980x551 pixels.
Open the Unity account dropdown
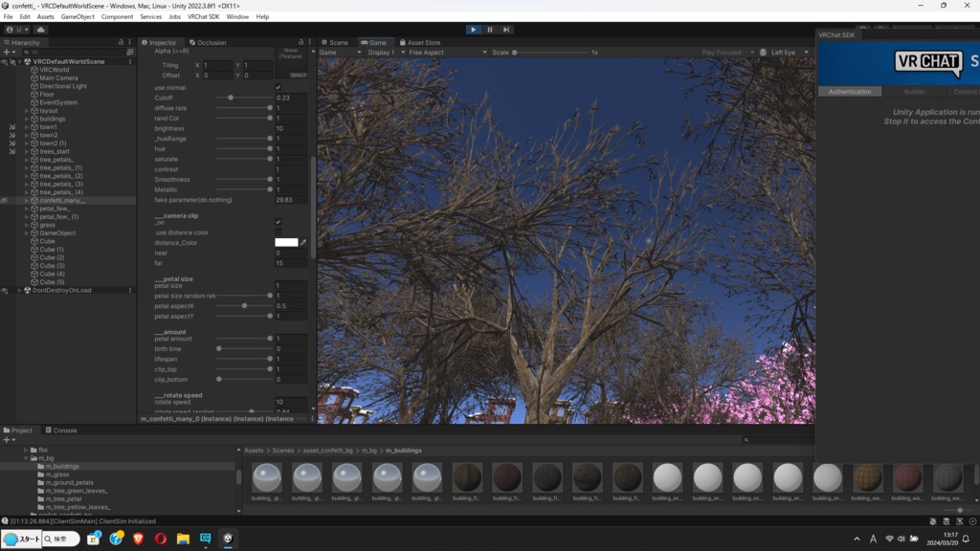point(17,30)
